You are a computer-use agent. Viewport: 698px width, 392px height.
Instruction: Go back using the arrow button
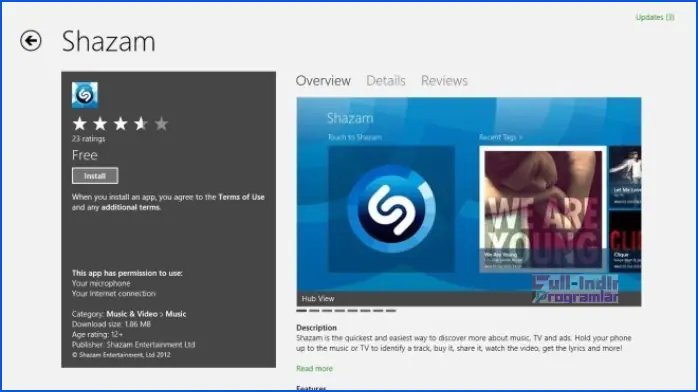click(31, 41)
